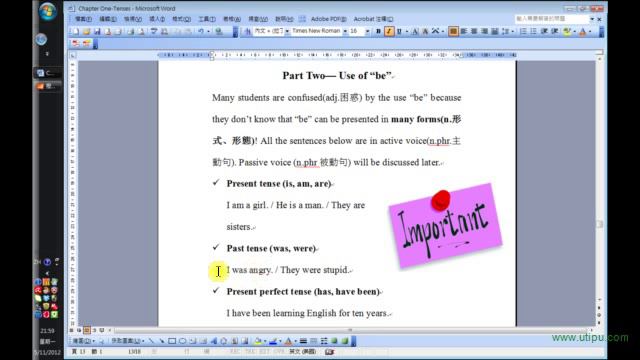640x360 pixels.
Task: Open the Format menu (fifth item)
Action: 181,19
